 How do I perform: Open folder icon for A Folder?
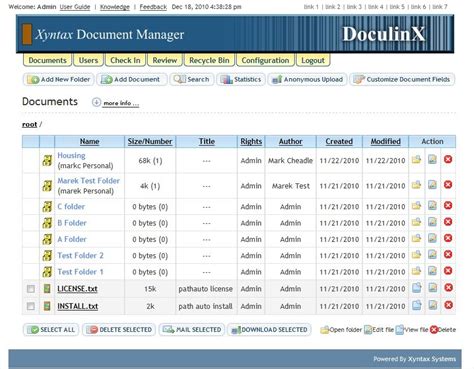click(416, 238)
